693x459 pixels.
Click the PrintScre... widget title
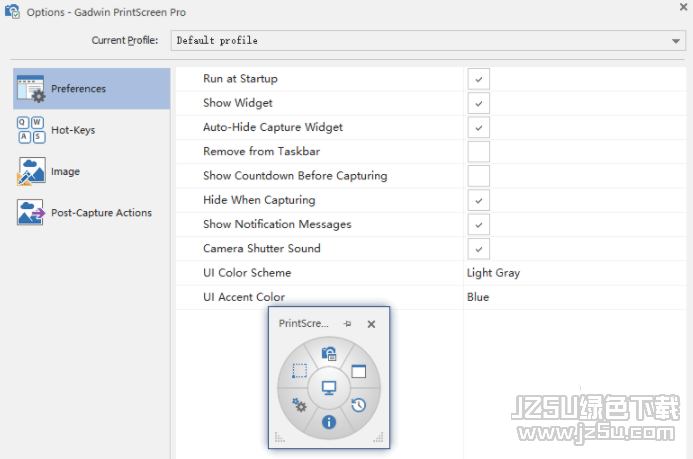click(x=304, y=323)
